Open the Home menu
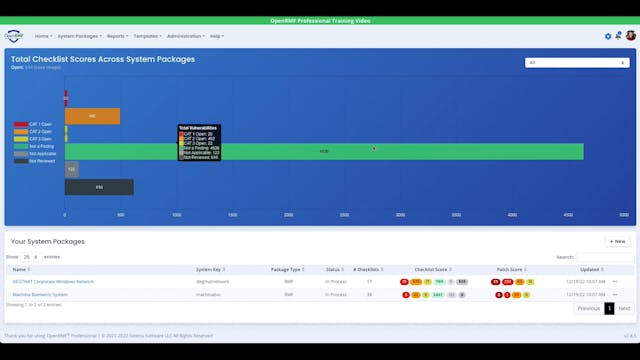This screenshot has height=360, width=640. coord(43,36)
